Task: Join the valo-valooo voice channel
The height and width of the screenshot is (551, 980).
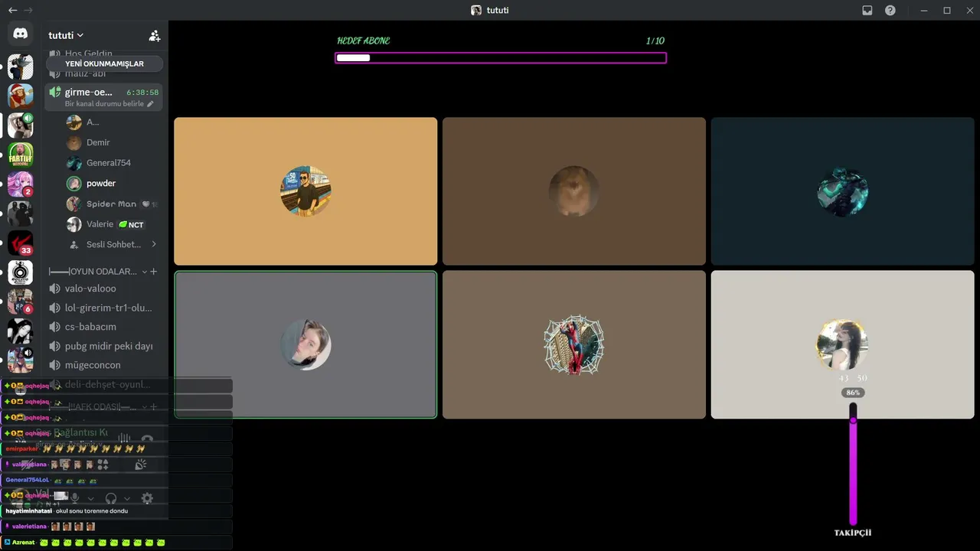Action: [x=104, y=289]
